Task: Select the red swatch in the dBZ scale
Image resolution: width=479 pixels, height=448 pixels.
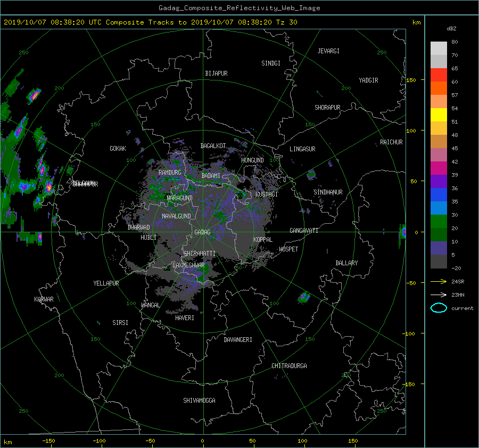Action: pos(439,75)
